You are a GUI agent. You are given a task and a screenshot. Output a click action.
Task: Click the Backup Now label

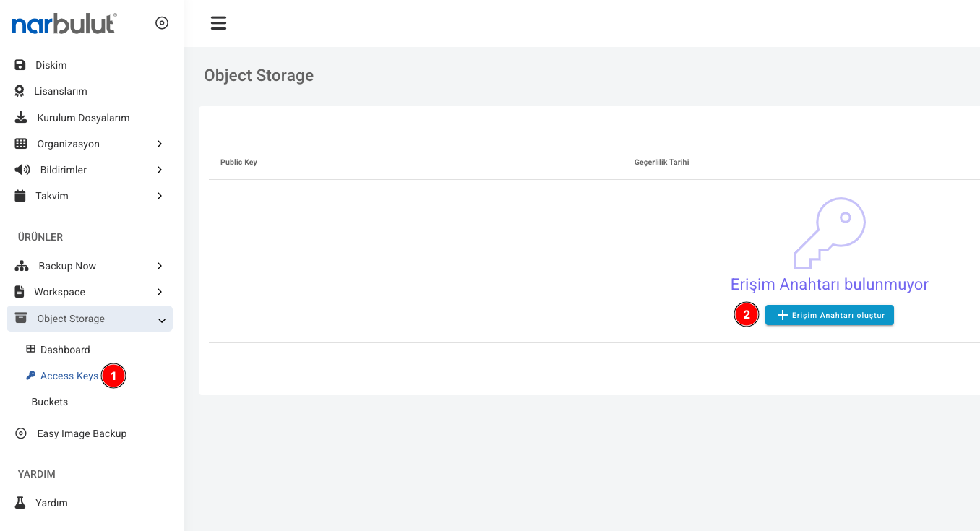(67, 266)
